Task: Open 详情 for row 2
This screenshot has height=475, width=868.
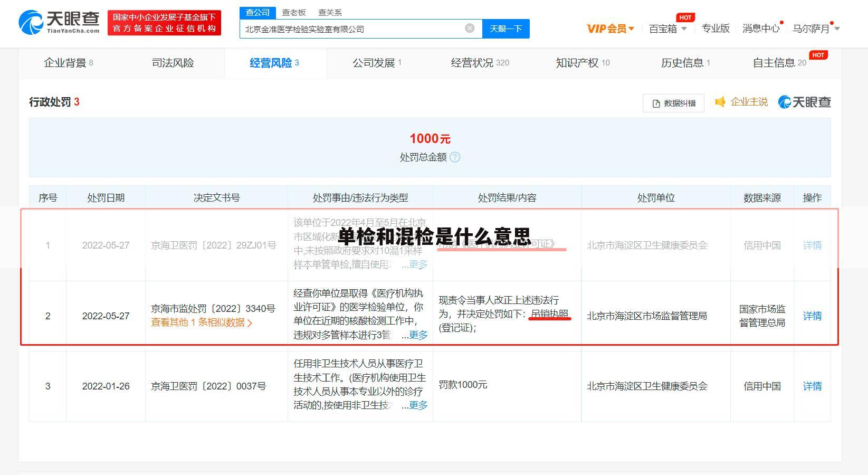Action: pos(812,316)
